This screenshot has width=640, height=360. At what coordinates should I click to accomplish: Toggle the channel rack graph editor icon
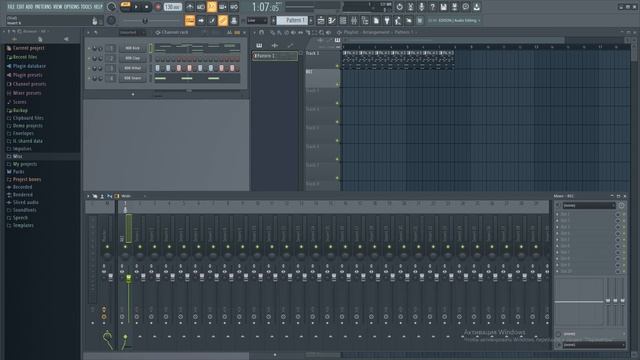tap(229, 33)
